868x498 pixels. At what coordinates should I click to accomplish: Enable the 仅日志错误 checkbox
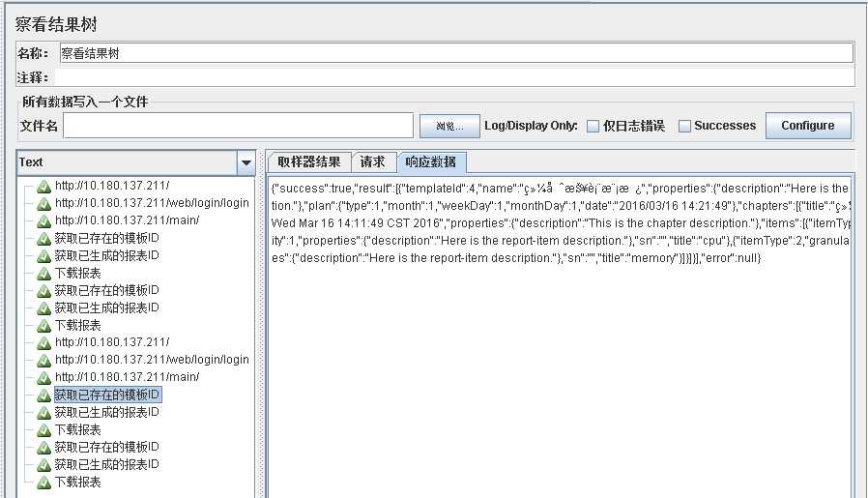click(x=593, y=127)
